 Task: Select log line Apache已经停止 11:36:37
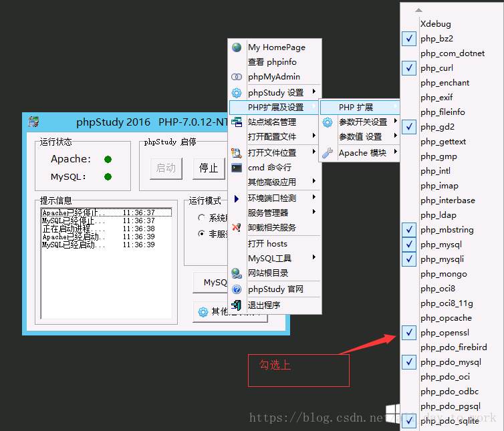click(x=106, y=212)
